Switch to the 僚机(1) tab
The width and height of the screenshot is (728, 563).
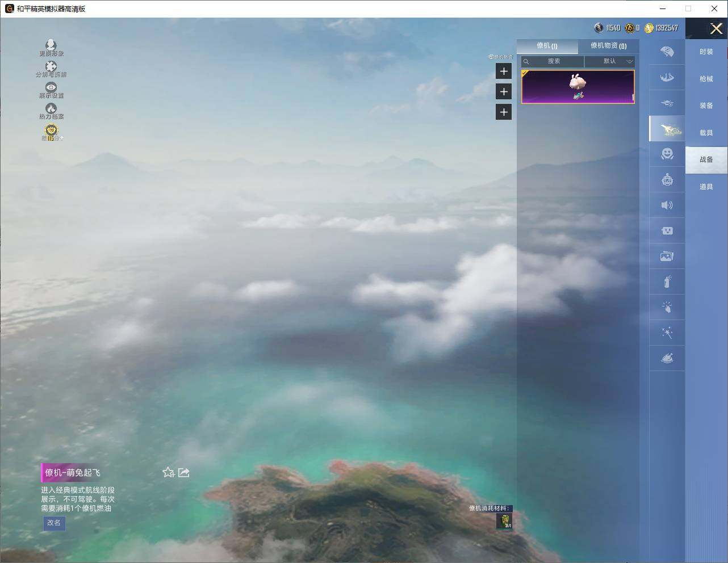pos(547,46)
